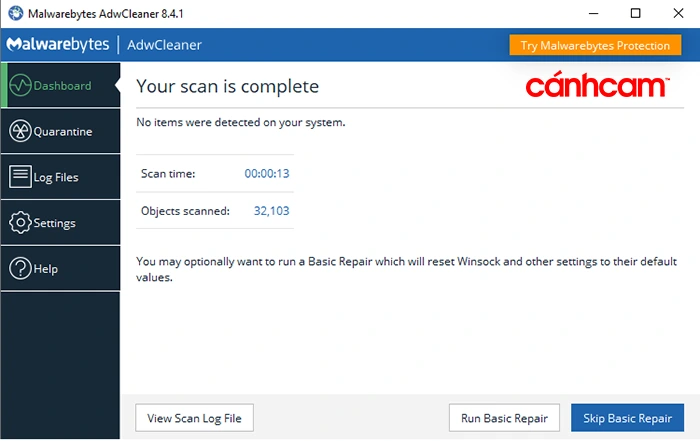
Task: Click the window title 'Malwarebytes AdwCleaner 8.4.1'
Action: [105, 14]
